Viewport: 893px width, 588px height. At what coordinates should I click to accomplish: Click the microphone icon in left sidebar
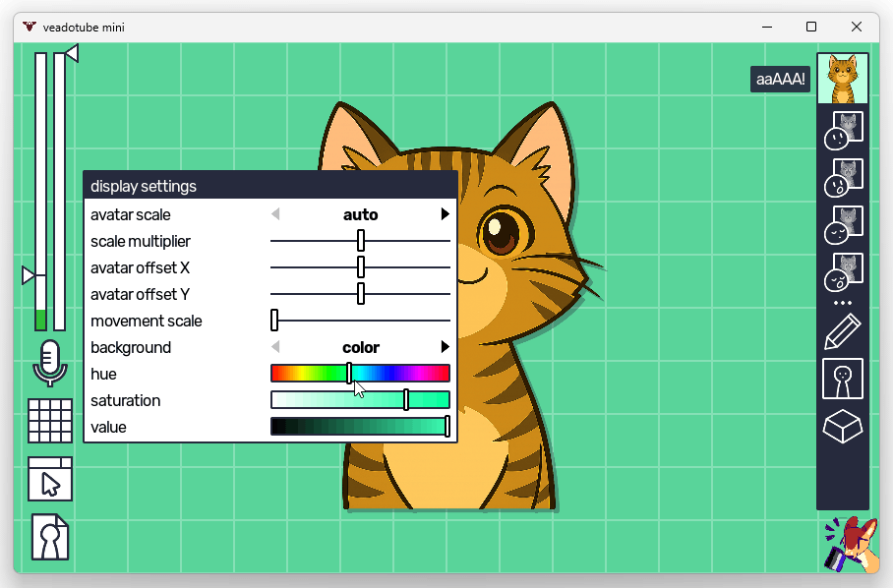(x=49, y=363)
